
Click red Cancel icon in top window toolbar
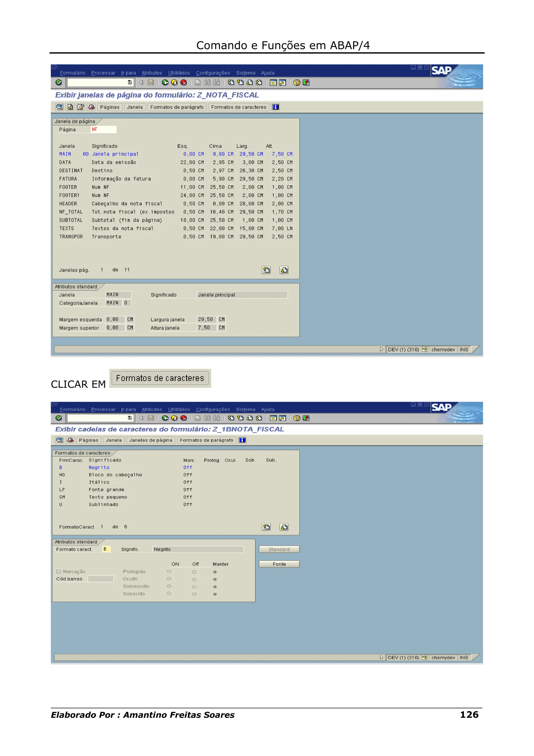click(x=184, y=82)
